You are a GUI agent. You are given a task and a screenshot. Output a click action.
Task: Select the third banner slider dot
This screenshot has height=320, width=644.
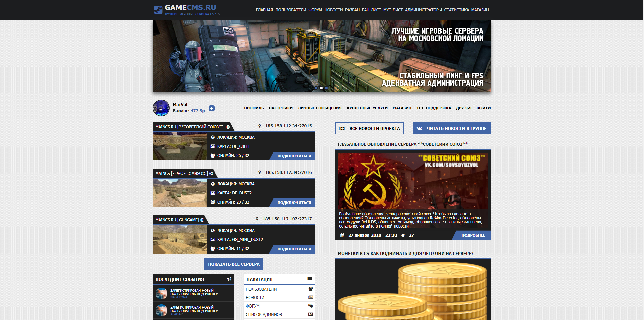coord(326,88)
